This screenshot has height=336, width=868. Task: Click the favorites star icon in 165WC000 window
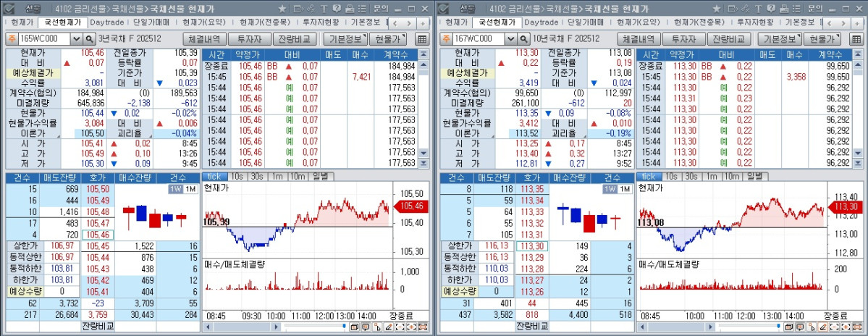[282, 9]
